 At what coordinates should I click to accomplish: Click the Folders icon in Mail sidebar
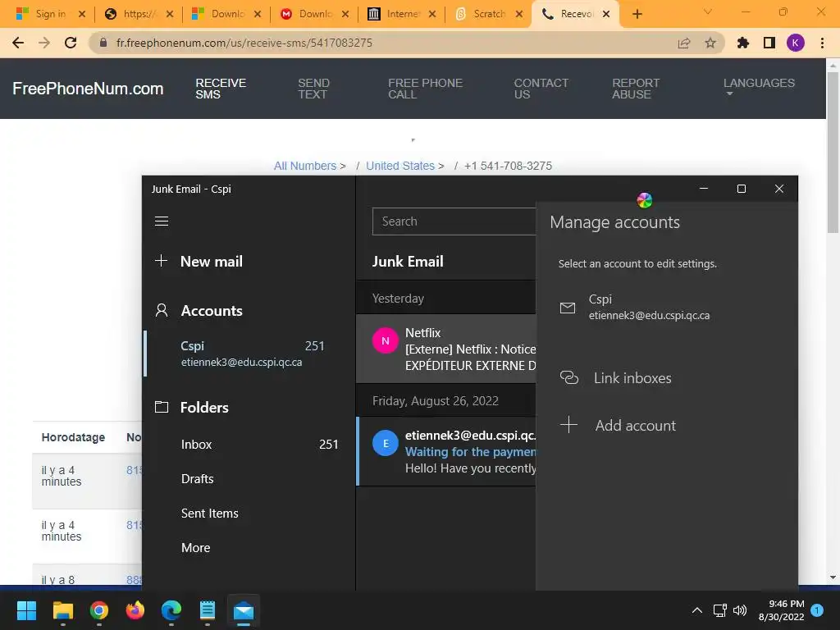162,407
